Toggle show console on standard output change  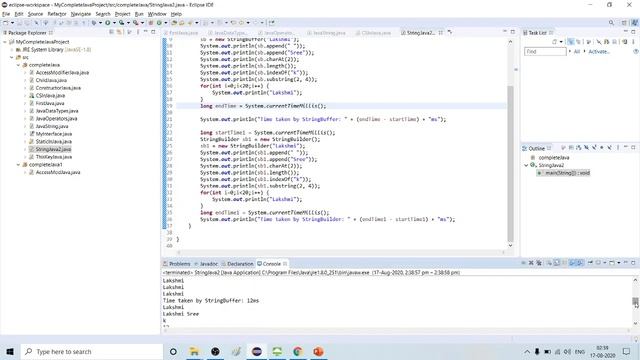point(573,263)
